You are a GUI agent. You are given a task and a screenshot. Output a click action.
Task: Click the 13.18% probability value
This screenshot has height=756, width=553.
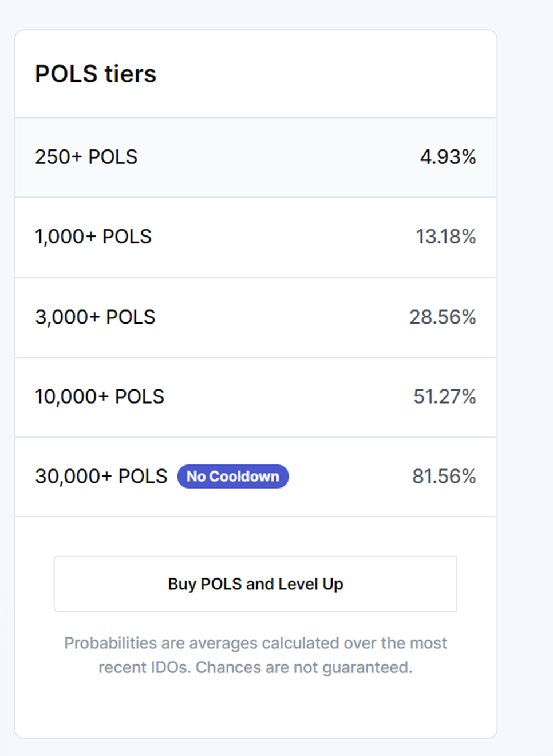[445, 237]
